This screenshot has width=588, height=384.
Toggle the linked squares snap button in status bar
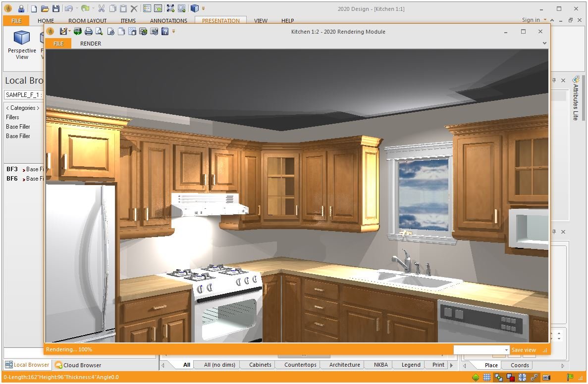pos(499,377)
